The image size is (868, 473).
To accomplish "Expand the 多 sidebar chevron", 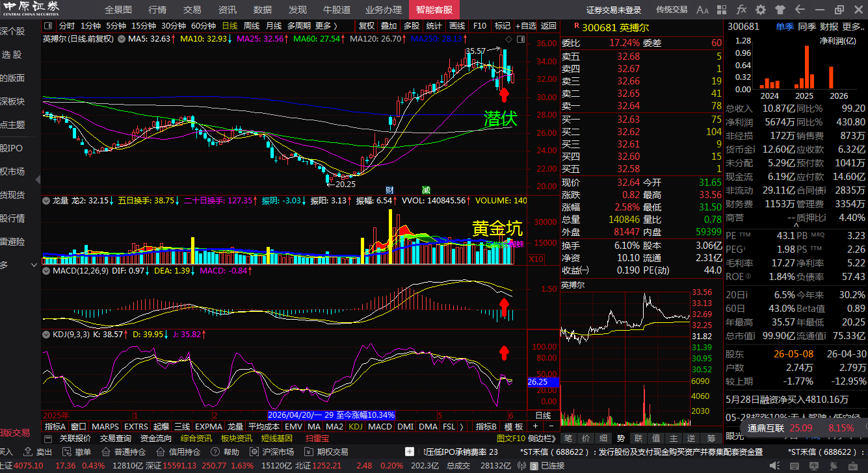I will [x=34, y=265].
